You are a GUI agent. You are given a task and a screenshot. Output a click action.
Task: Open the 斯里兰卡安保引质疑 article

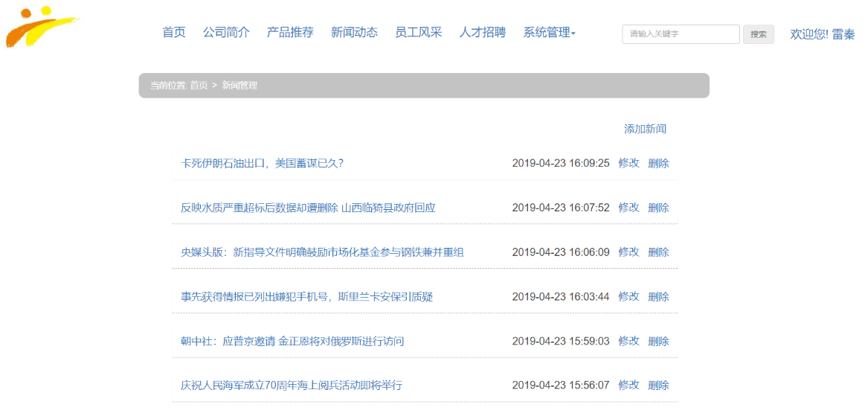[306, 297]
